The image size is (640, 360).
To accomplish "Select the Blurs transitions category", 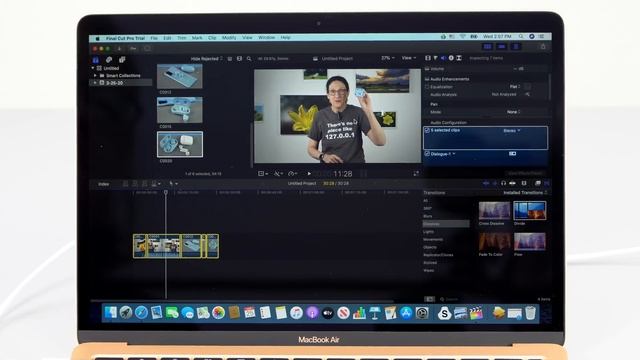I will coord(428,216).
